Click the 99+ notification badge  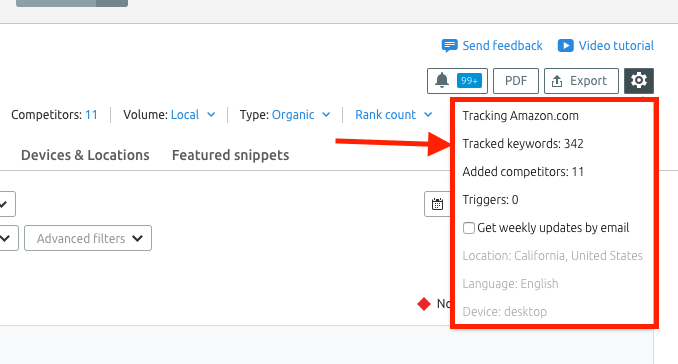[x=469, y=81]
